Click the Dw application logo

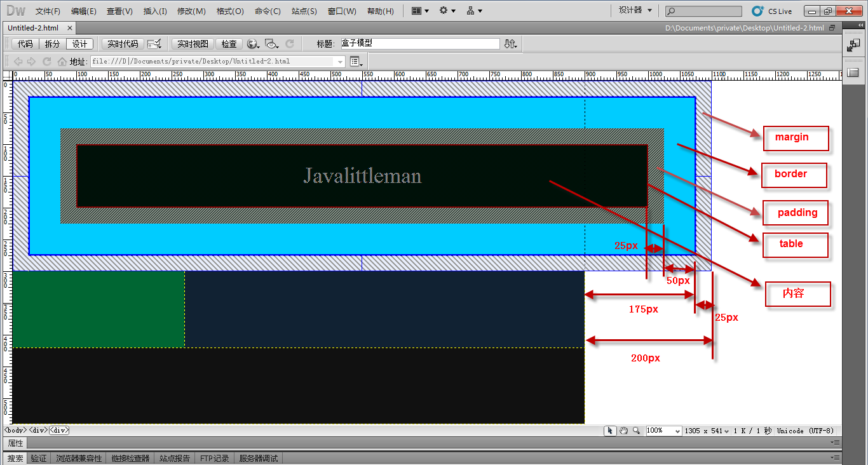point(15,11)
